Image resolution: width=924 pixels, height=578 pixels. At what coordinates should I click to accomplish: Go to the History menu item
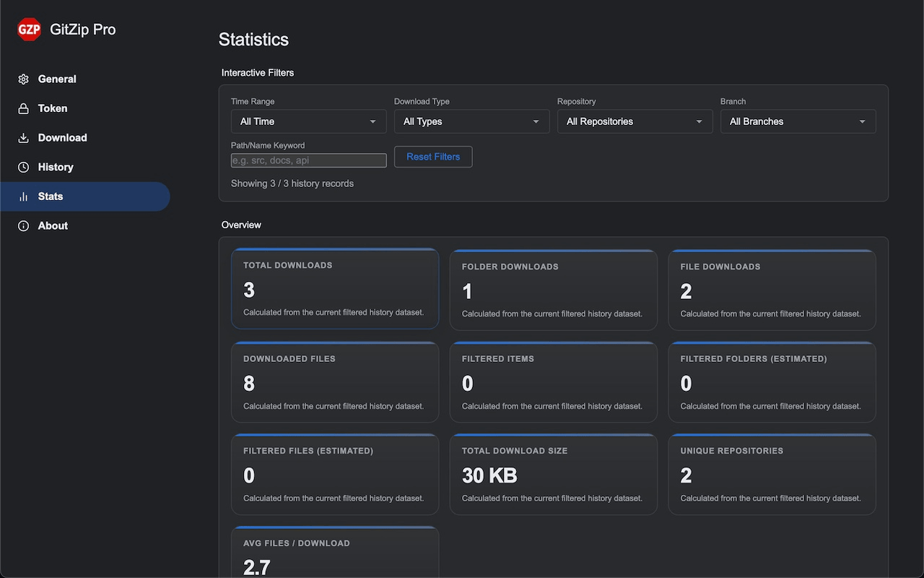(56, 167)
